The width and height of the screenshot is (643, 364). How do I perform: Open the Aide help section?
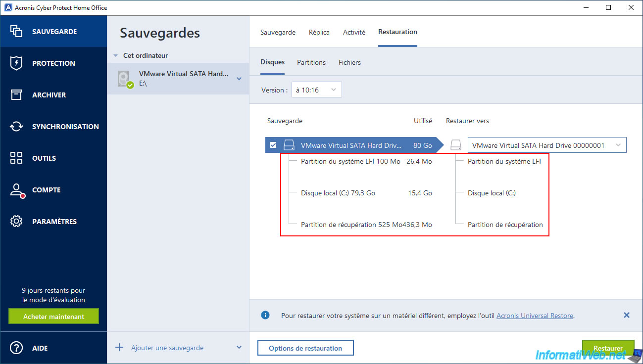53,348
